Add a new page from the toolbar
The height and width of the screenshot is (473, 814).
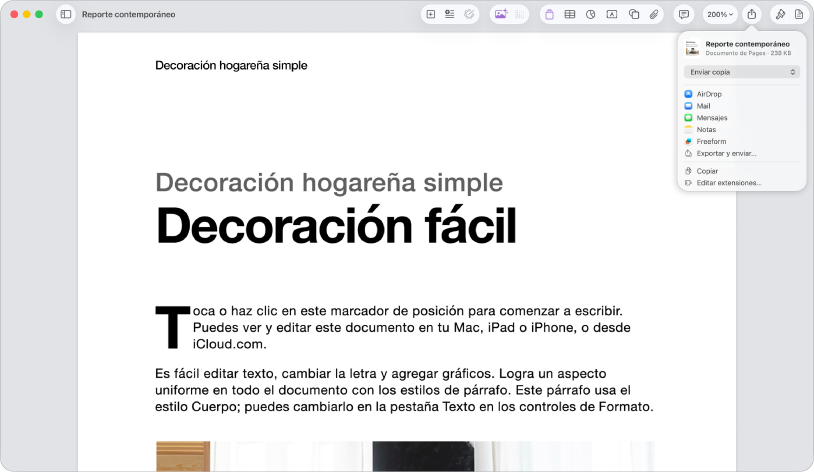tap(431, 15)
